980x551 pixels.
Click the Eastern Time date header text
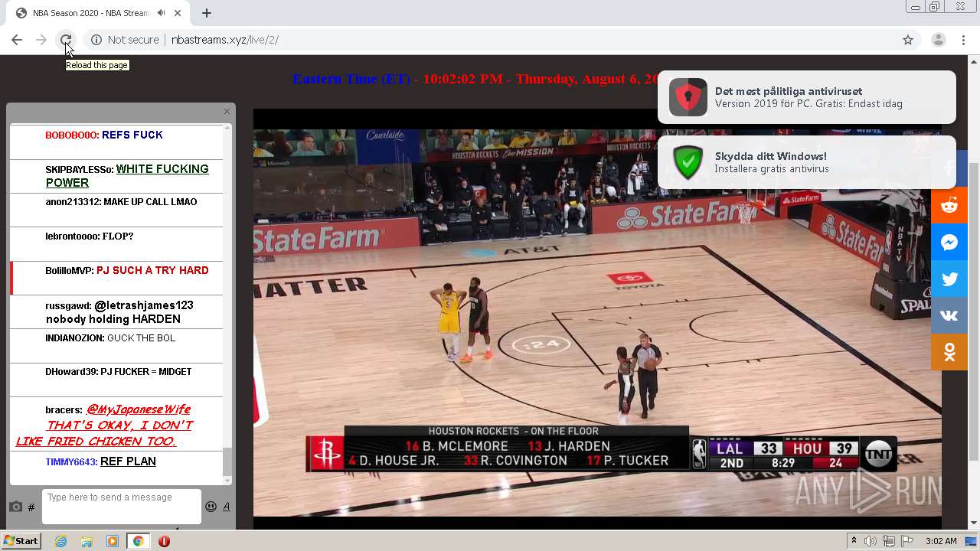[475, 79]
